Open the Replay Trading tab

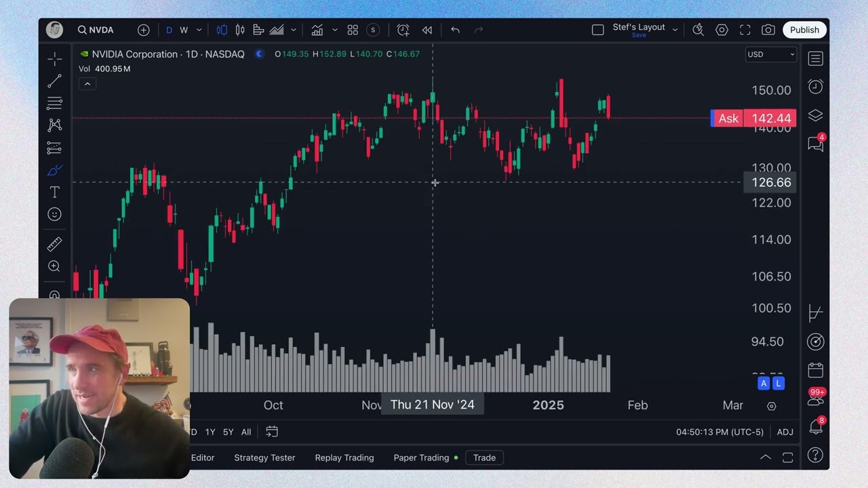344,457
